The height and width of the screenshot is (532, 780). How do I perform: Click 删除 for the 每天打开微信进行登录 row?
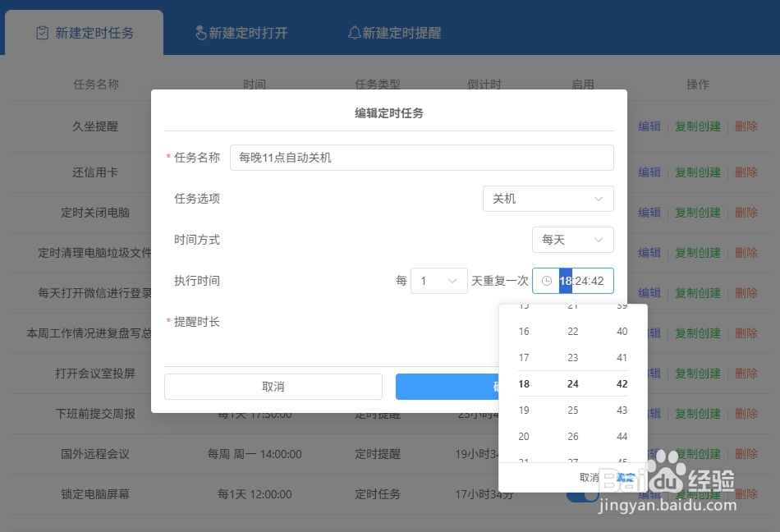(746, 293)
